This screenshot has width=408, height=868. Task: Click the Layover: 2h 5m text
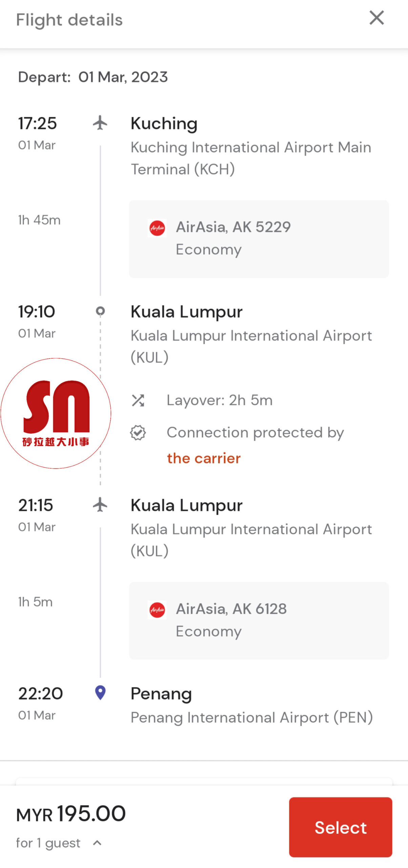pyautogui.click(x=219, y=400)
